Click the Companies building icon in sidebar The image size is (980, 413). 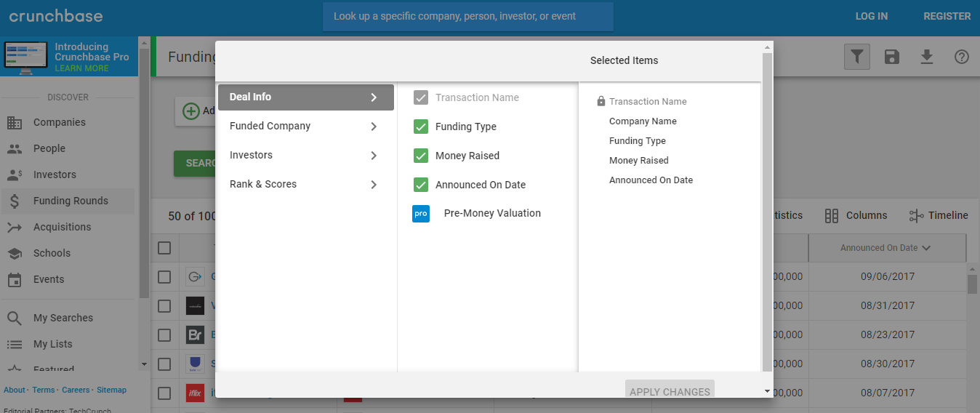15,122
